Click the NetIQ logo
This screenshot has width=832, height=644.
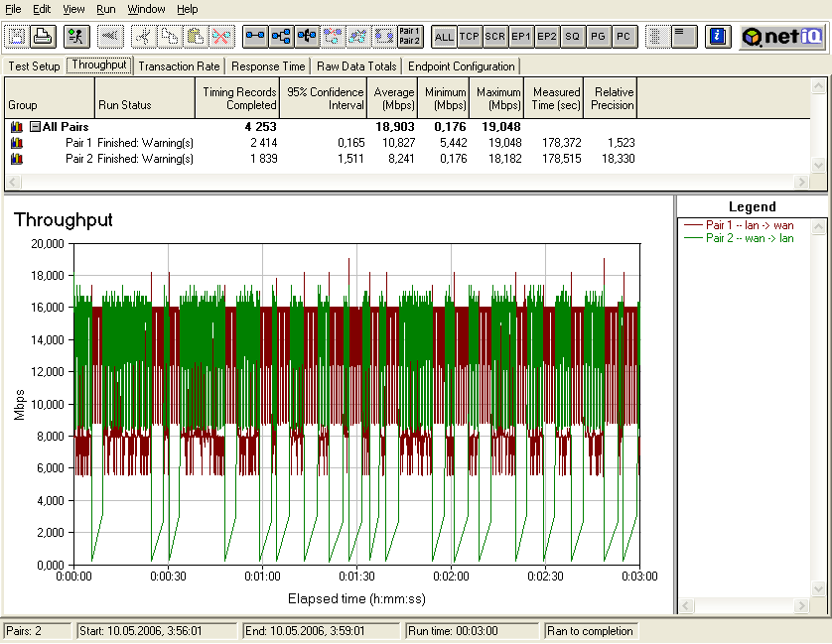pyautogui.click(x=782, y=37)
